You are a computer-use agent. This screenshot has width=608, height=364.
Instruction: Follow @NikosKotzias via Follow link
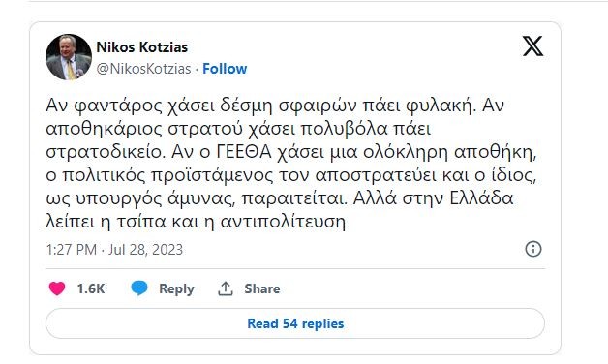225,69
